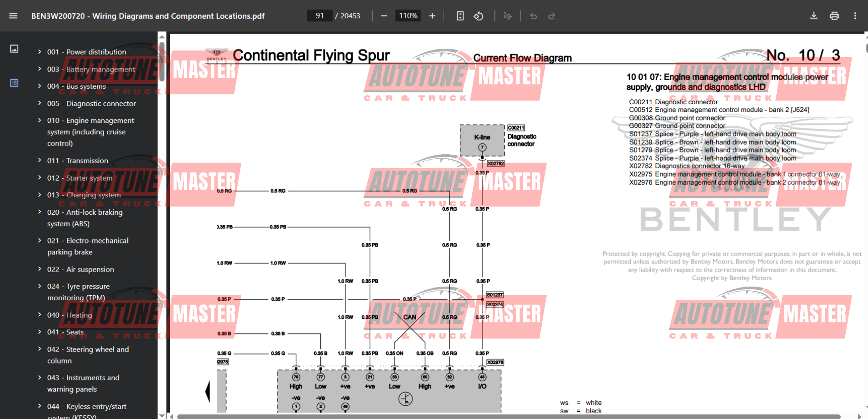The height and width of the screenshot is (419, 868).
Task: Click the fit to page icon
Action: click(x=460, y=16)
